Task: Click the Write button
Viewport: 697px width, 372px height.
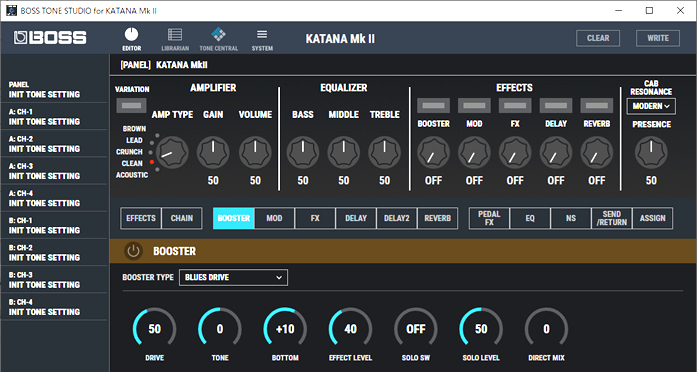Action: pos(658,38)
